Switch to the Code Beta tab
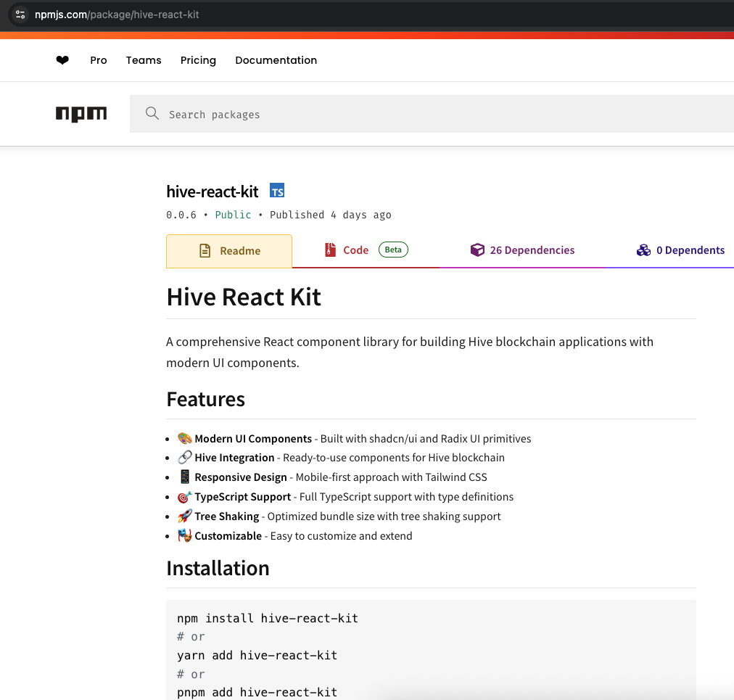This screenshot has width=734, height=700. 355,250
